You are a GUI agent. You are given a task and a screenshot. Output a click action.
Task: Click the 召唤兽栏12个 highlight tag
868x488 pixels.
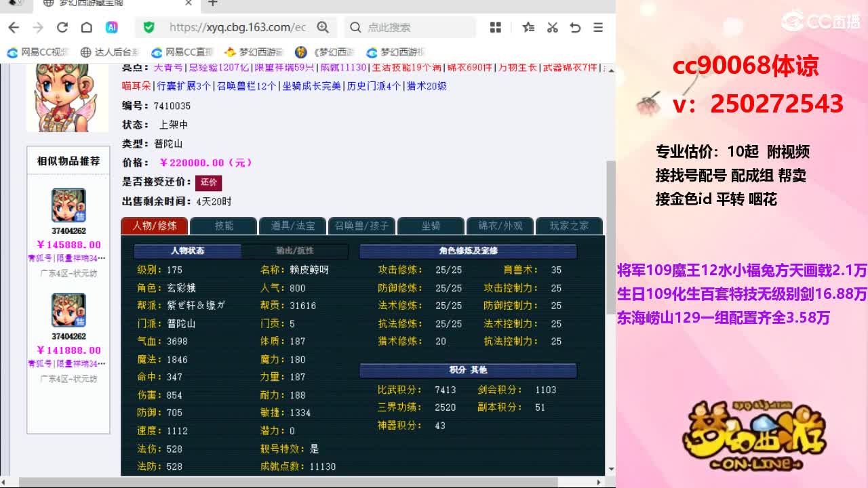point(247,86)
